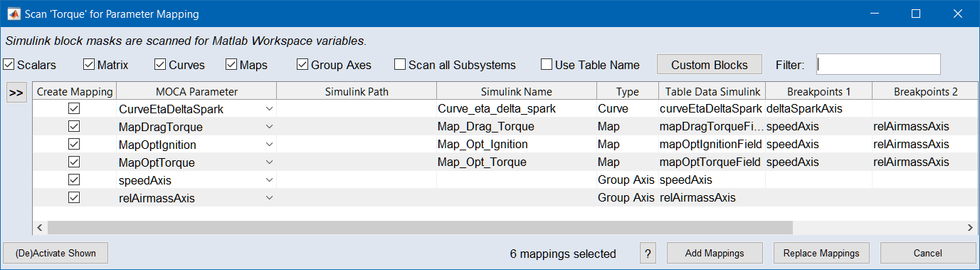Click the horizontal table scrollbar thumb

click(420, 227)
